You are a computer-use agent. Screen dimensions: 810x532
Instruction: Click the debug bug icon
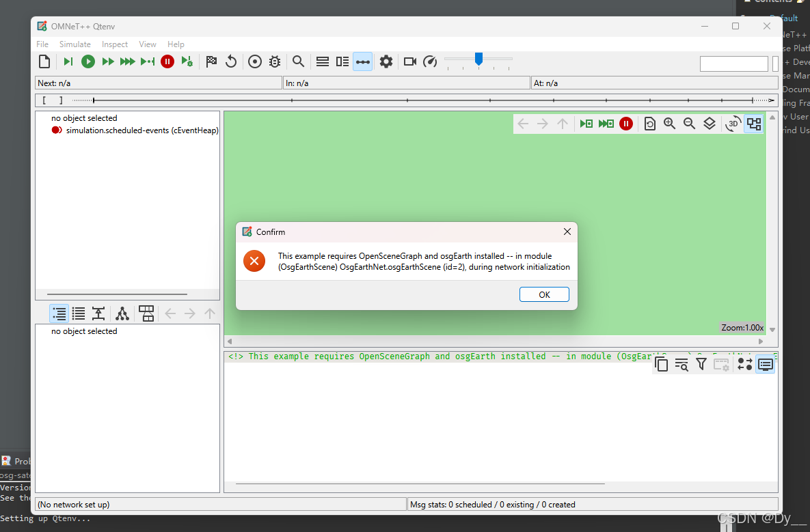point(275,61)
